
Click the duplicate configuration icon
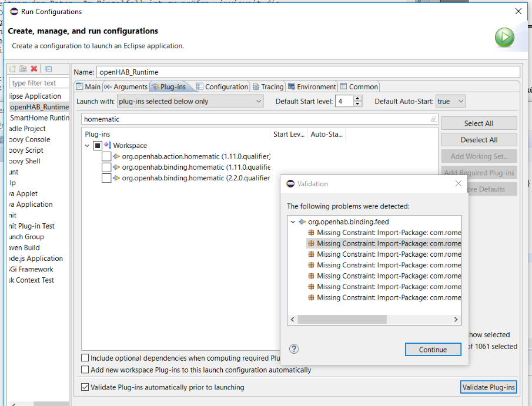[23, 69]
